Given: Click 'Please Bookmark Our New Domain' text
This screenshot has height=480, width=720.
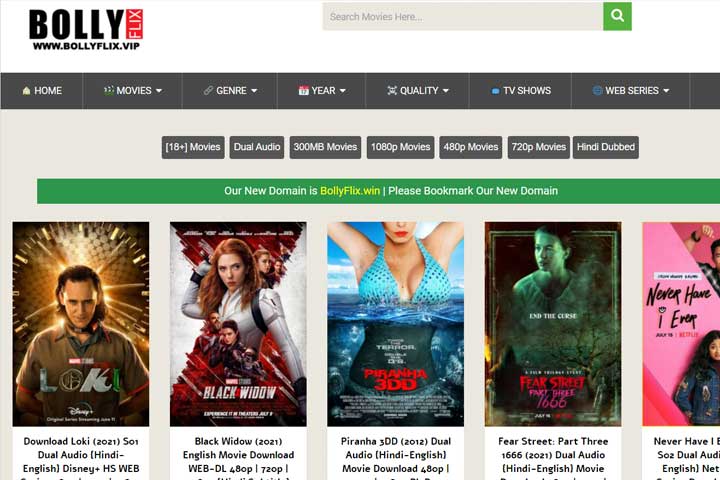Looking at the screenshot, I should 473,191.
